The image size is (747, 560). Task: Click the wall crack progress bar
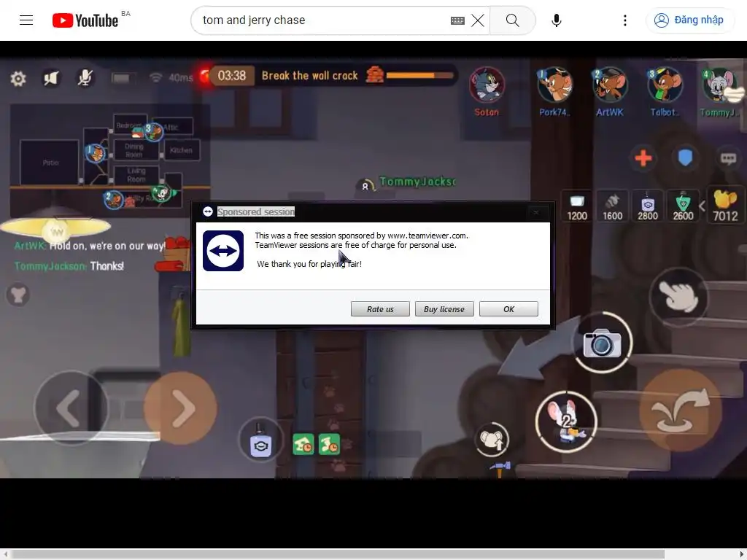pos(419,75)
